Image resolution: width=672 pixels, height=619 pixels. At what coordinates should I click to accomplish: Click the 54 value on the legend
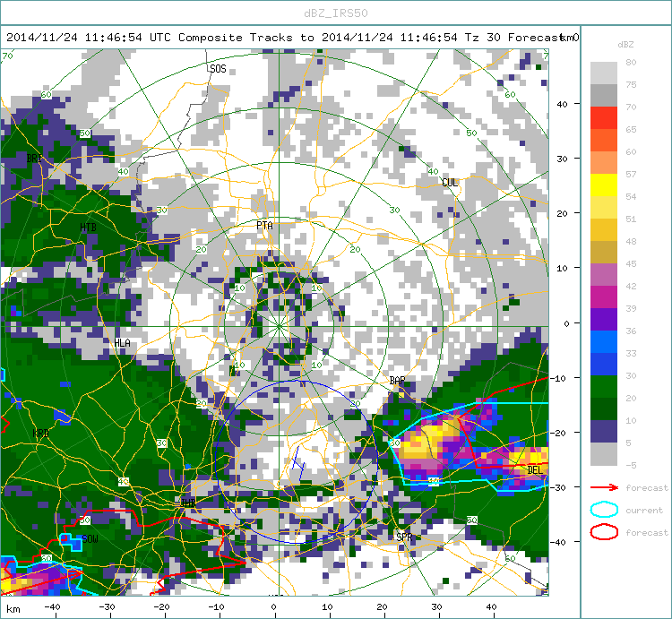tap(631, 196)
